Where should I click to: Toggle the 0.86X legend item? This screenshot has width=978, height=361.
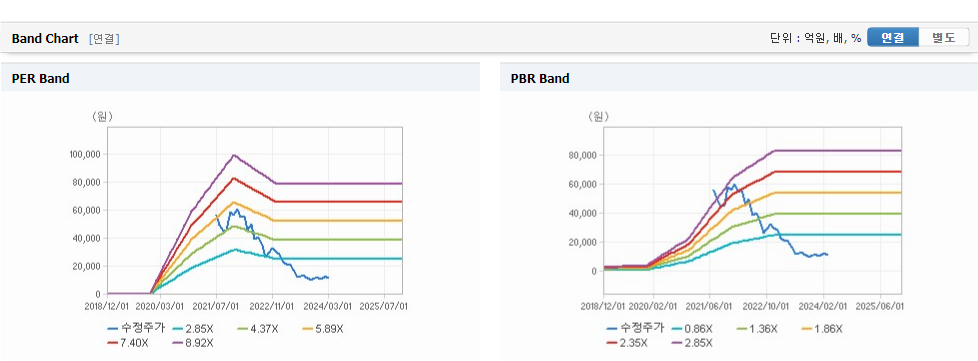(692, 329)
